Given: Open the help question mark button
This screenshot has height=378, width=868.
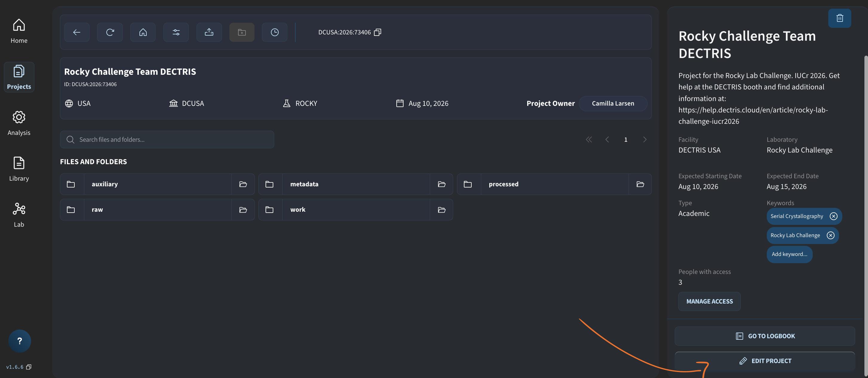Looking at the screenshot, I should tap(19, 341).
